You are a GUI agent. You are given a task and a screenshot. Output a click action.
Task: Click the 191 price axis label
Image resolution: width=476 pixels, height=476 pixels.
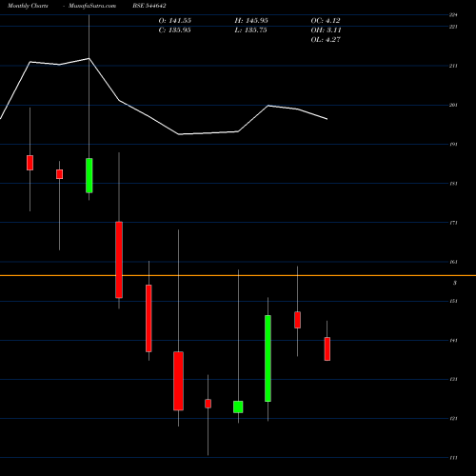[x=453, y=145]
